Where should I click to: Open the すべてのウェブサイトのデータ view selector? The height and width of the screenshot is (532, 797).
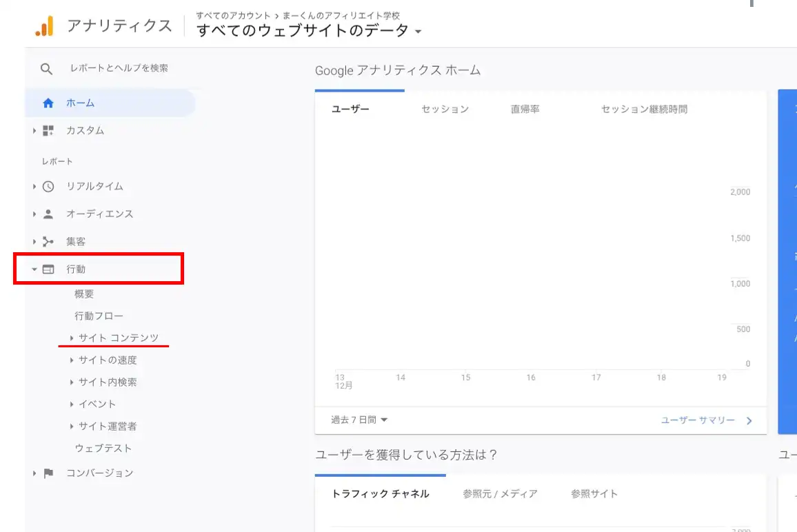tap(310, 30)
